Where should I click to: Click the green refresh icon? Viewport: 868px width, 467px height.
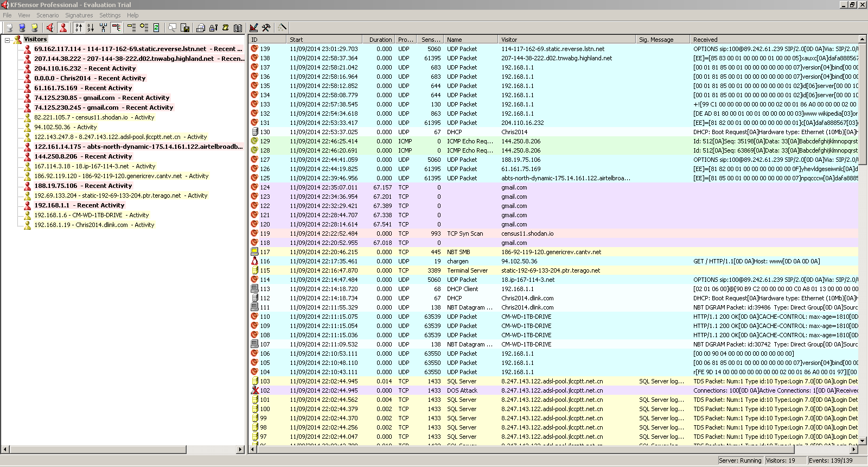click(x=156, y=27)
